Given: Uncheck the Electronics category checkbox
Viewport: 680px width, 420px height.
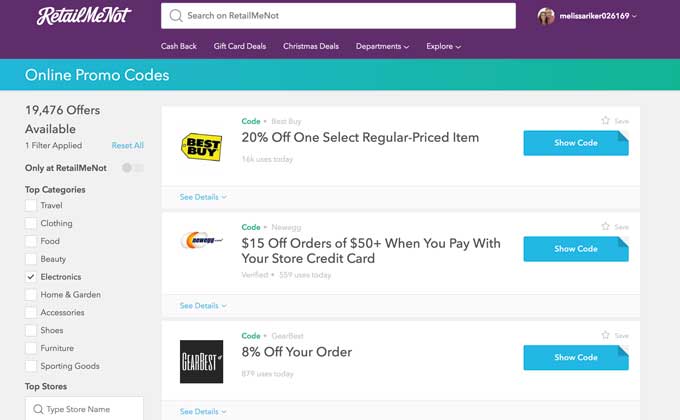Looking at the screenshot, I should point(31,277).
